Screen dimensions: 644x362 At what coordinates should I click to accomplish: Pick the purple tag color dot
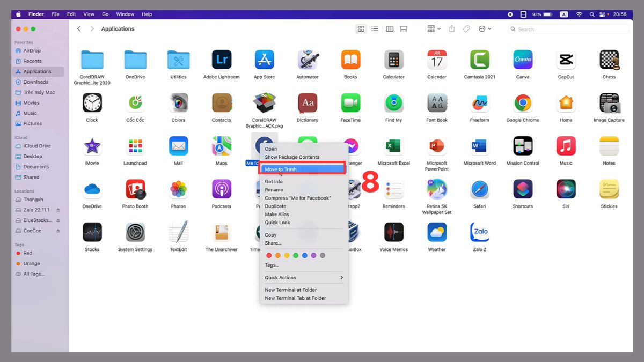pyautogui.click(x=313, y=256)
